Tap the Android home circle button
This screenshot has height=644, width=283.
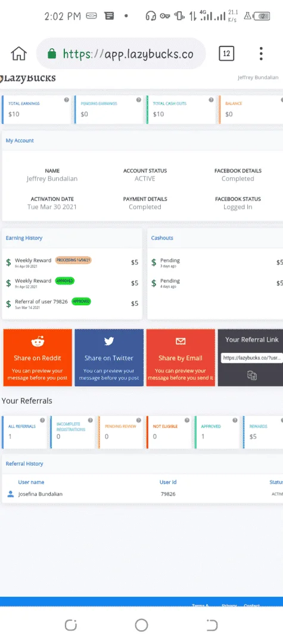tap(141, 625)
